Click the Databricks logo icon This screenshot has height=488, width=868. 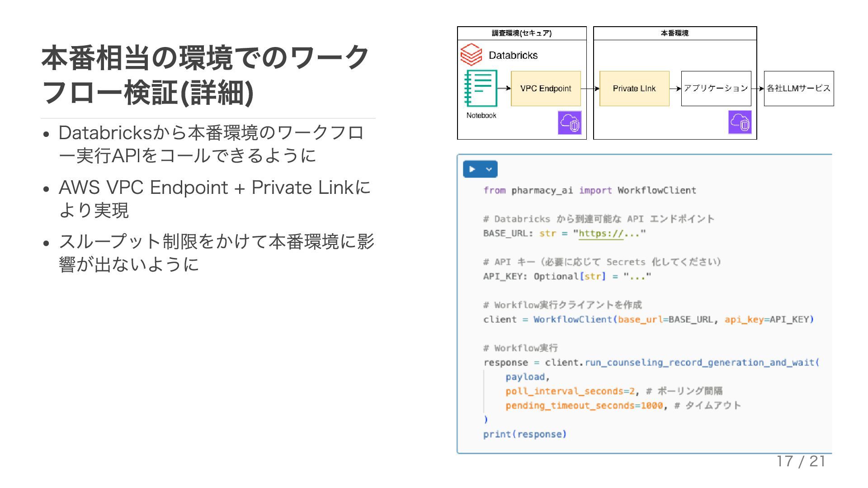tap(471, 55)
